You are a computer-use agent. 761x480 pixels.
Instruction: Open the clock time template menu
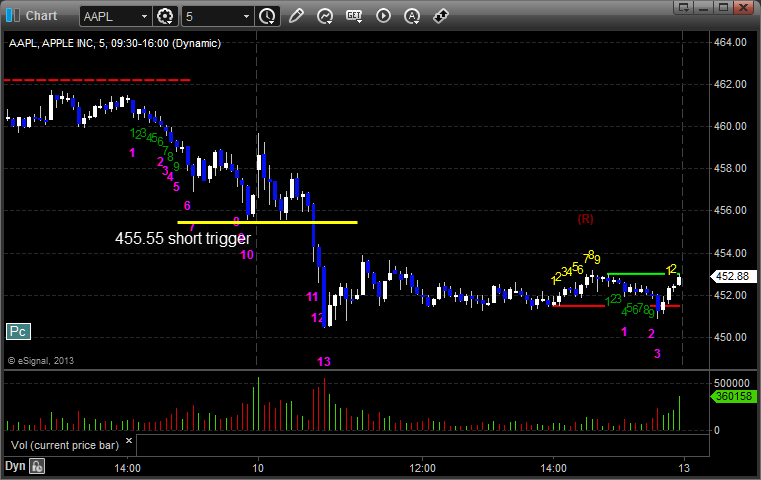pyautogui.click(x=267, y=17)
